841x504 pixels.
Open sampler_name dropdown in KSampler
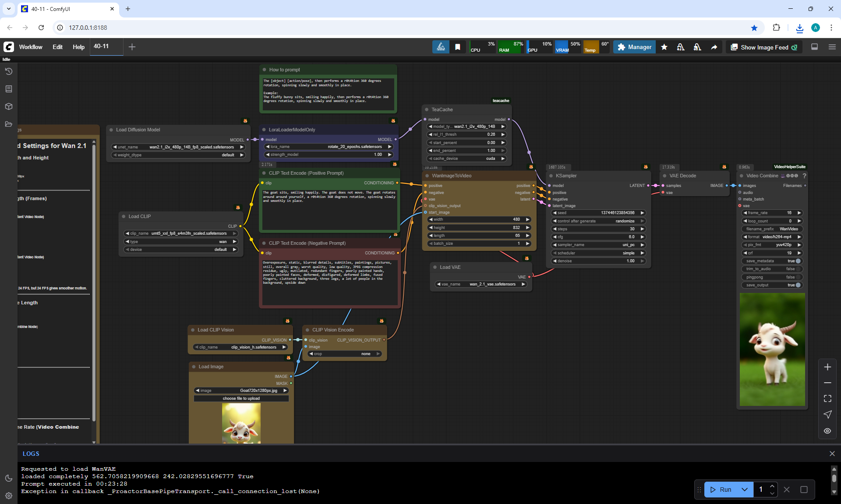tap(598, 245)
